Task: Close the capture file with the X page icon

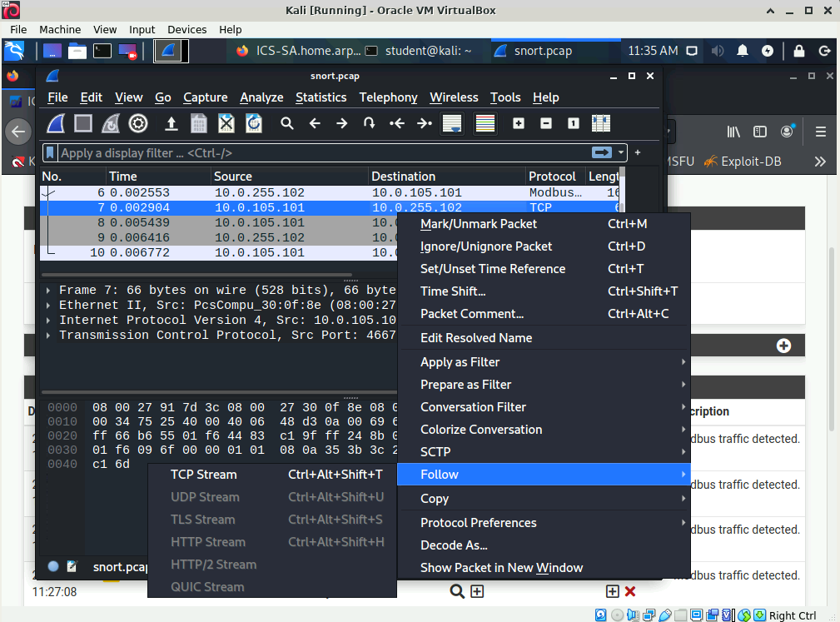Action: coord(226,124)
